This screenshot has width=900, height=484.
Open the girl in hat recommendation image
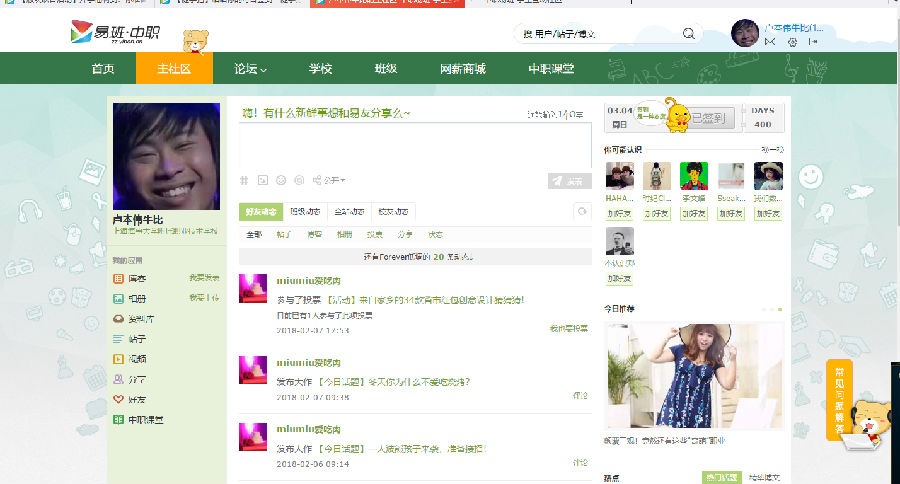point(694,375)
